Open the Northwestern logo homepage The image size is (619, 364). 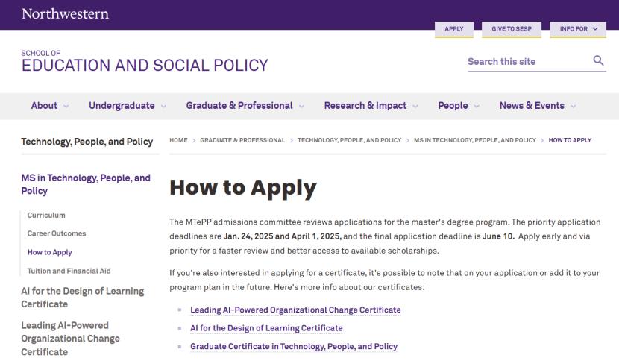point(65,14)
